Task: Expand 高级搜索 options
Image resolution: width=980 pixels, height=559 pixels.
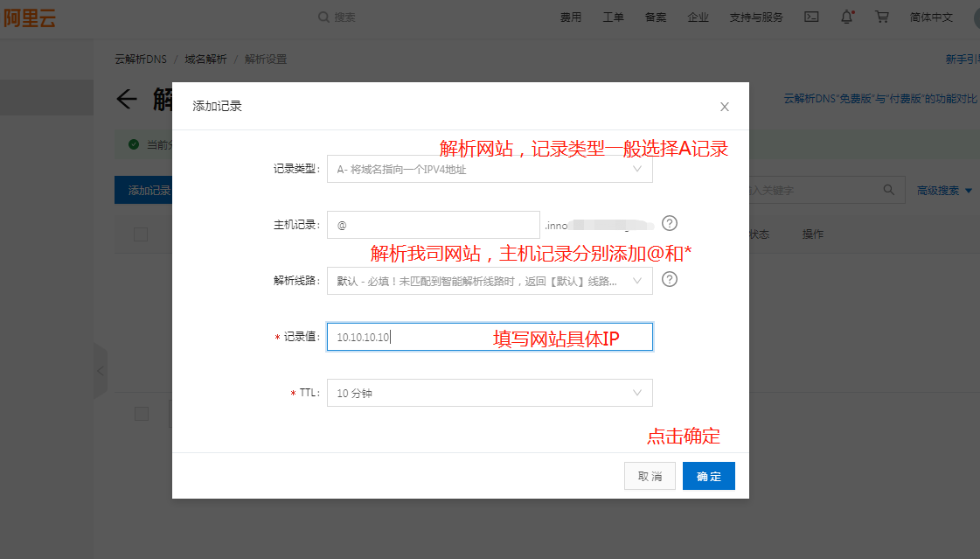Action: 944,190
